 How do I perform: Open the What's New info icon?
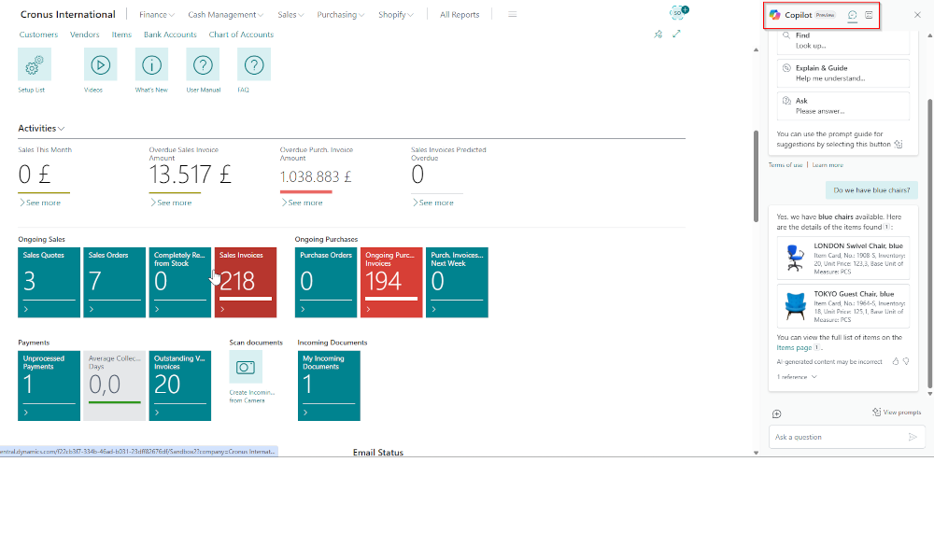click(x=151, y=64)
